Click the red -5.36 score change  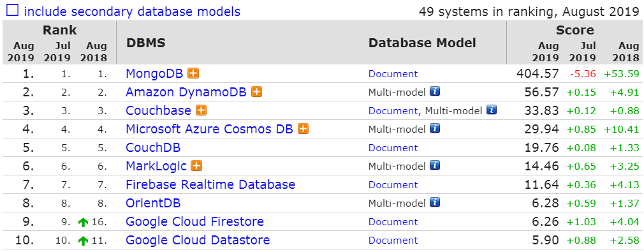[x=582, y=74]
